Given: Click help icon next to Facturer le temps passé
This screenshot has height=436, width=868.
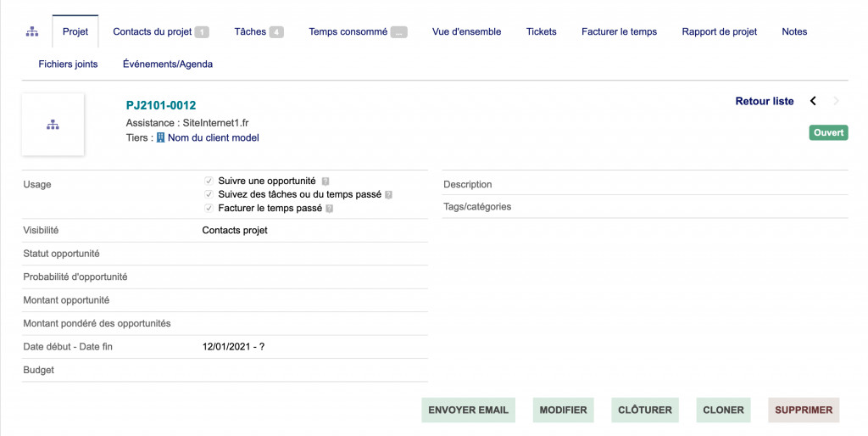Looking at the screenshot, I should 330,209.
